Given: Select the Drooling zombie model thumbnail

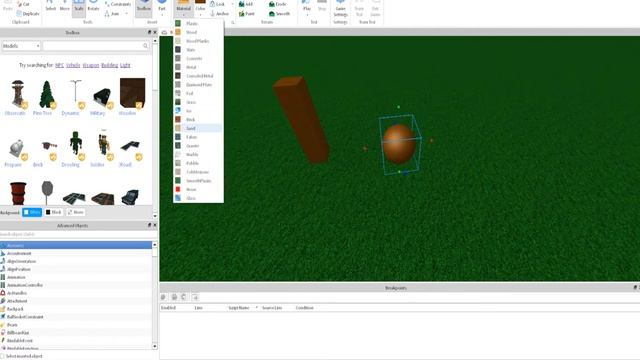Looking at the screenshot, I should [x=76, y=145].
